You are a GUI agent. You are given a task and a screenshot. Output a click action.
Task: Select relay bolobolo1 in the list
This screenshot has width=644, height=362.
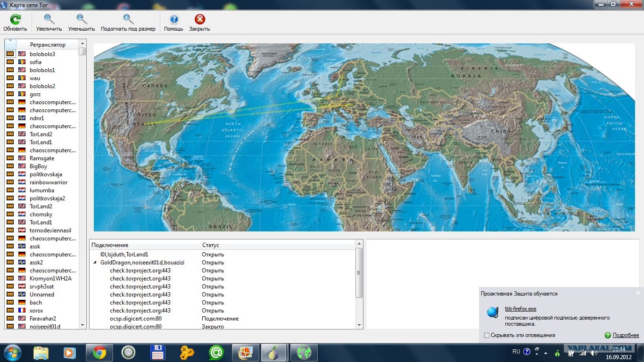click(x=42, y=70)
